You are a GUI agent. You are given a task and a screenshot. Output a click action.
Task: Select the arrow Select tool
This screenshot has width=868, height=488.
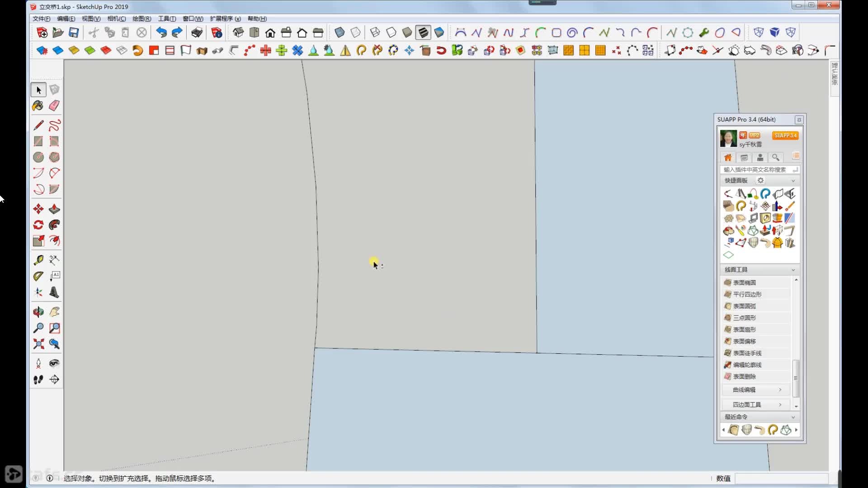pos(38,90)
